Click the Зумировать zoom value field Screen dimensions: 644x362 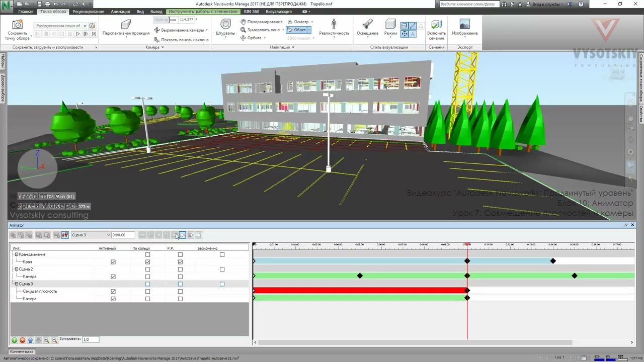click(91, 340)
